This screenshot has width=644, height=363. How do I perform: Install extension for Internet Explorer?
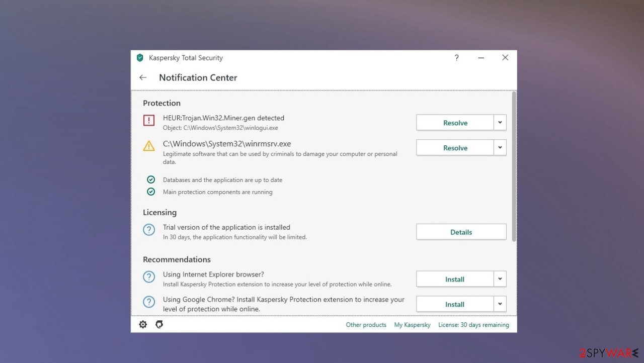[455, 279]
